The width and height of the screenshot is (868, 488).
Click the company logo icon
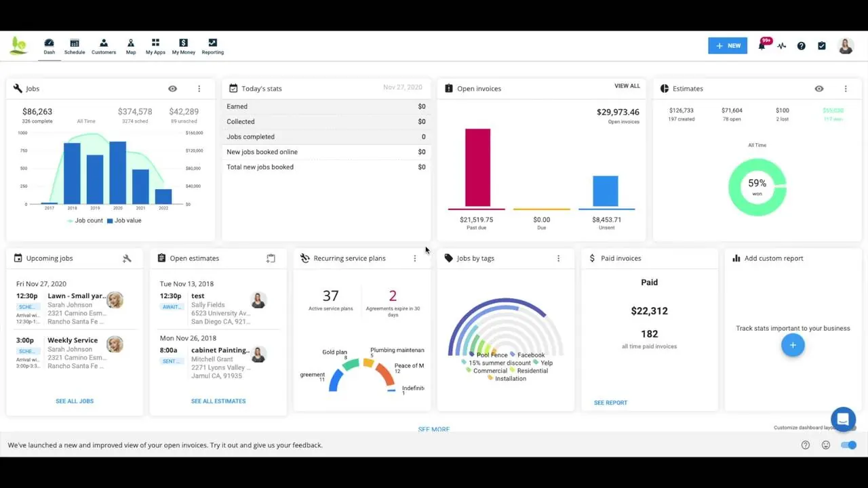pyautogui.click(x=19, y=46)
